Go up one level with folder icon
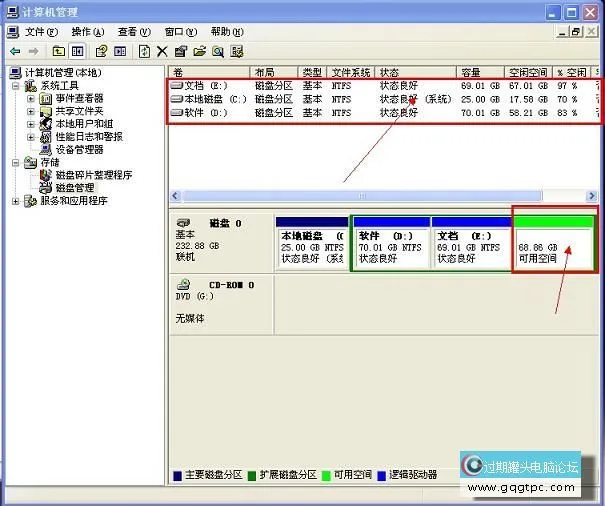605x506 pixels. tap(59, 51)
